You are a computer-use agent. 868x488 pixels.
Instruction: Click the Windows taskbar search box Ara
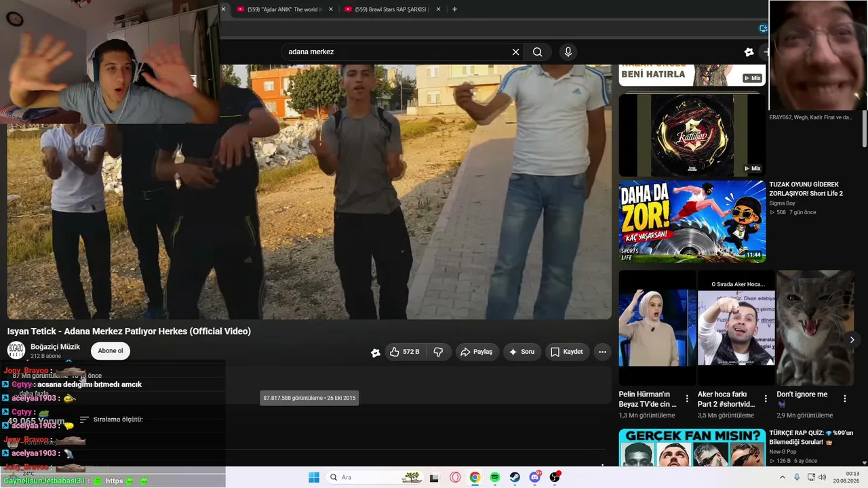[x=374, y=477]
